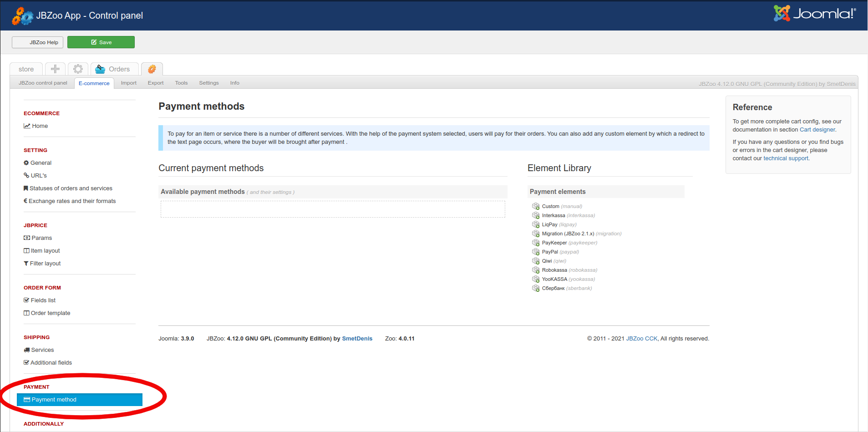Open the Import tab
This screenshot has width=868, height=432.
(x=129, y=83)
